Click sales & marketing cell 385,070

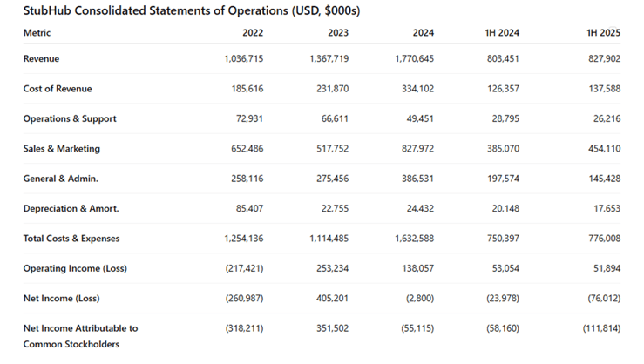point(503,149)
